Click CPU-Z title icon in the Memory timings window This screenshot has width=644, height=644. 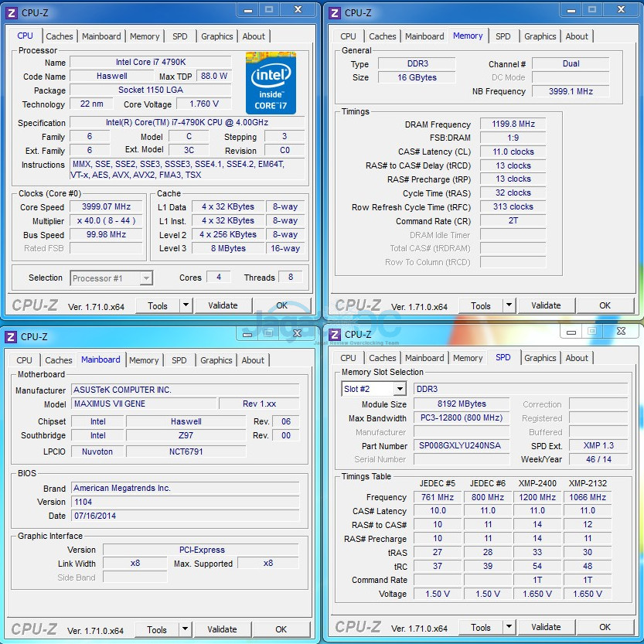[x=335, y=12]
